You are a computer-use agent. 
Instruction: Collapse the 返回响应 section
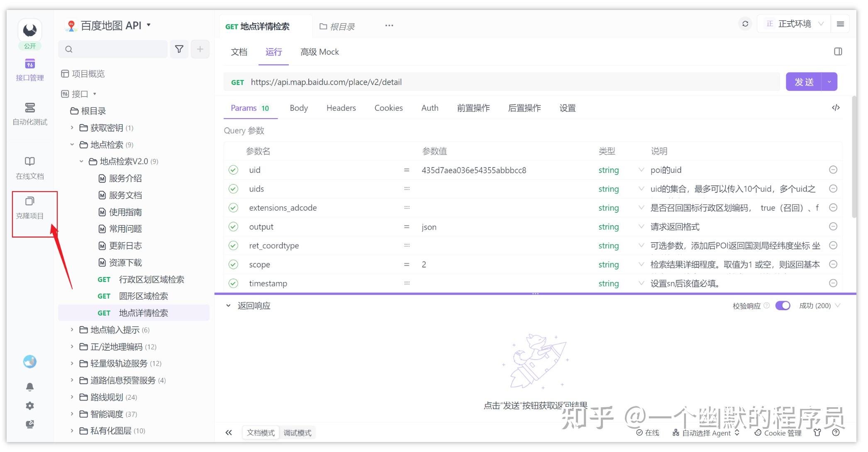coord(228,306)
